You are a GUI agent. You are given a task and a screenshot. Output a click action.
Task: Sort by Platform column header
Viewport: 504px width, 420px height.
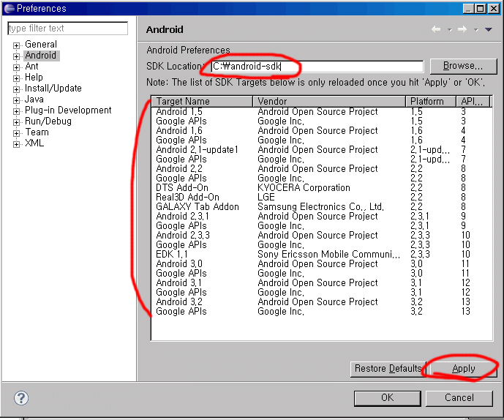tap(431, 101)
